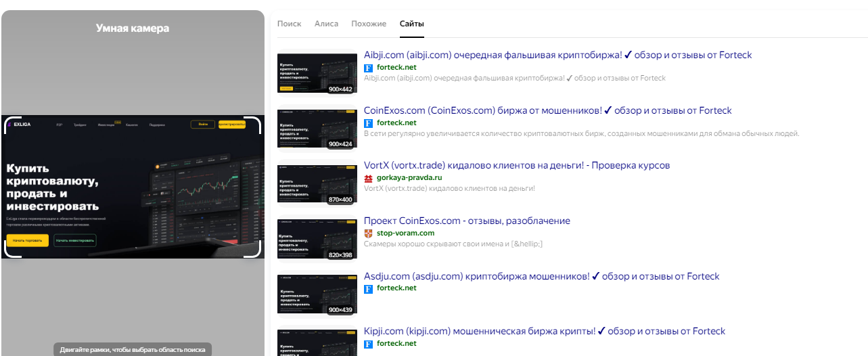Click the Войти button in the searched image
Viewport: 868px width, 356px height.
(202, 125)
